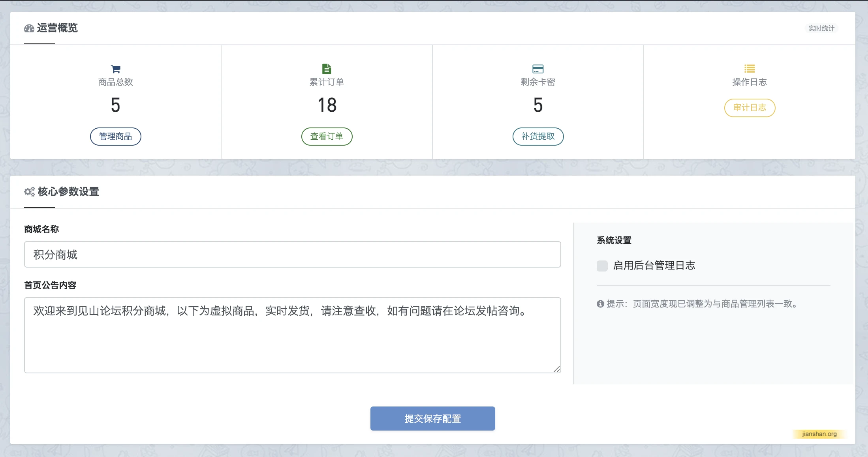Open 查看订单 button
The image size is (868, 457).
(327, 137)
